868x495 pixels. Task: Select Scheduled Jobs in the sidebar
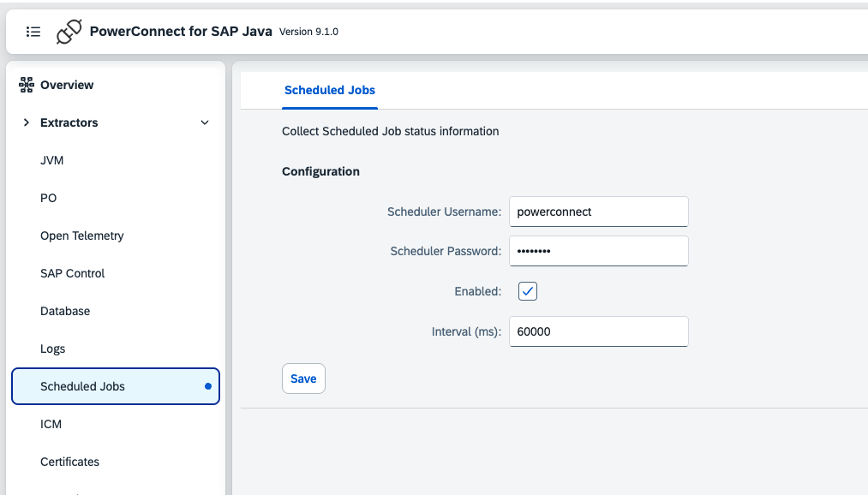click(x=116, y=386)
